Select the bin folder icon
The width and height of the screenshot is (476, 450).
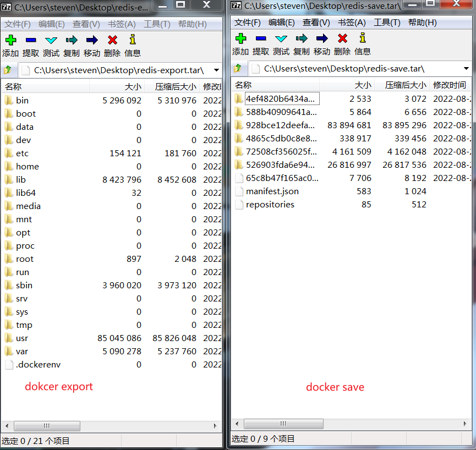coord(9,100)
